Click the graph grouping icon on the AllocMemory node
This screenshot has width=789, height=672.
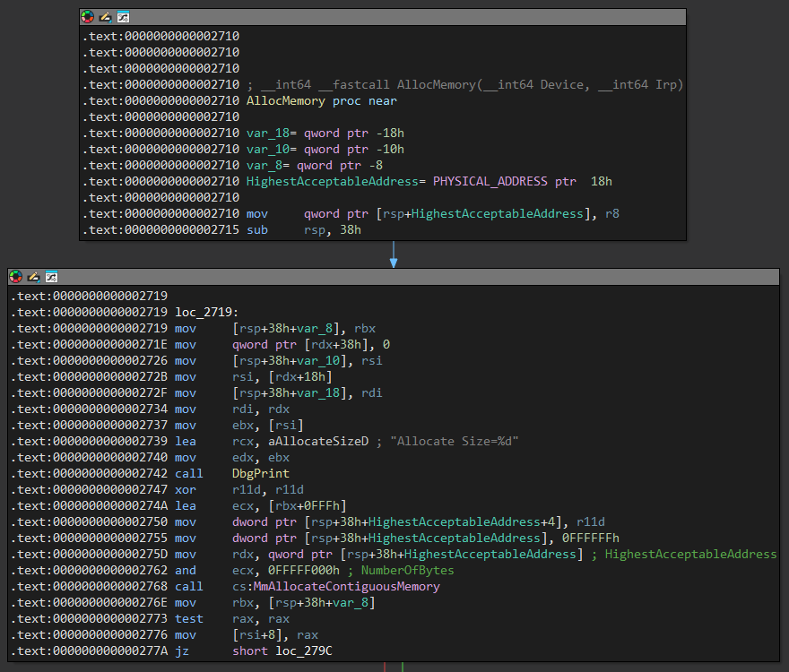tap(123, 17)
